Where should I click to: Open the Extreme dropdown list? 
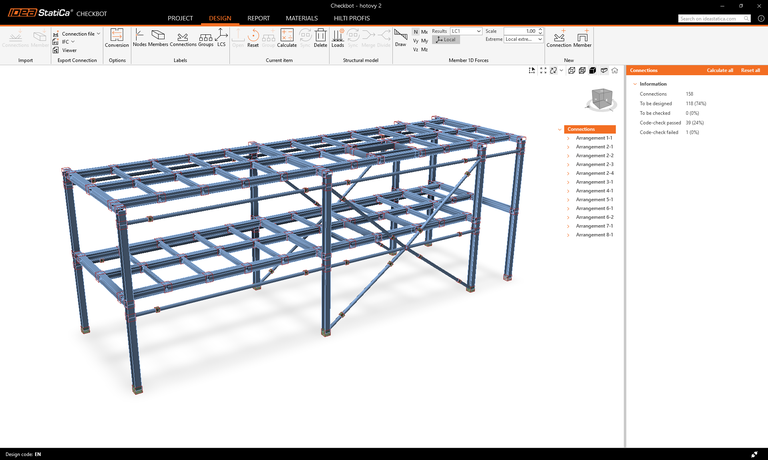[523, 40]
